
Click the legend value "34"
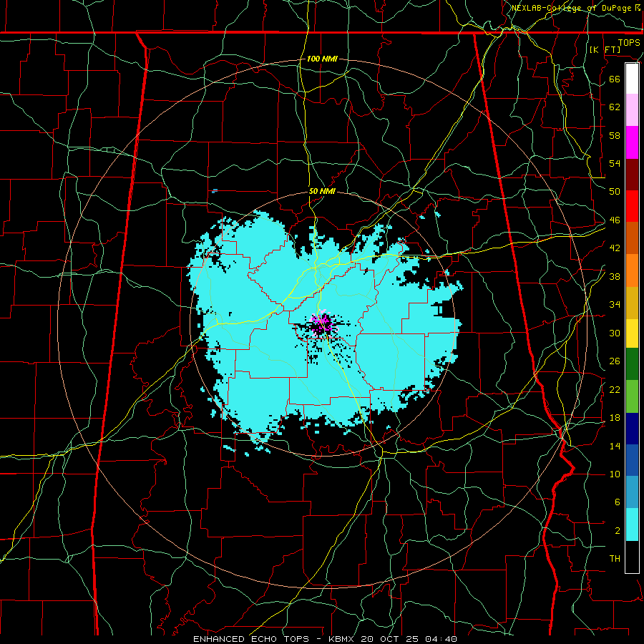point(615,305)
